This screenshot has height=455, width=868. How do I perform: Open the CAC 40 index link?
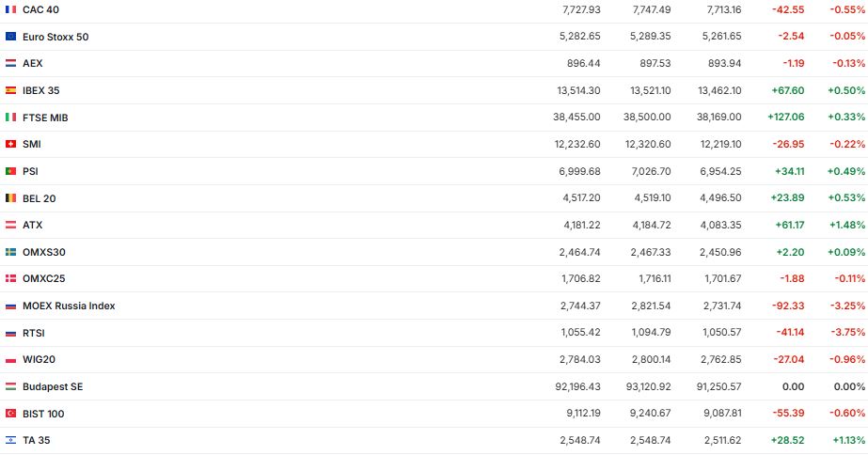tap(40, 9)
